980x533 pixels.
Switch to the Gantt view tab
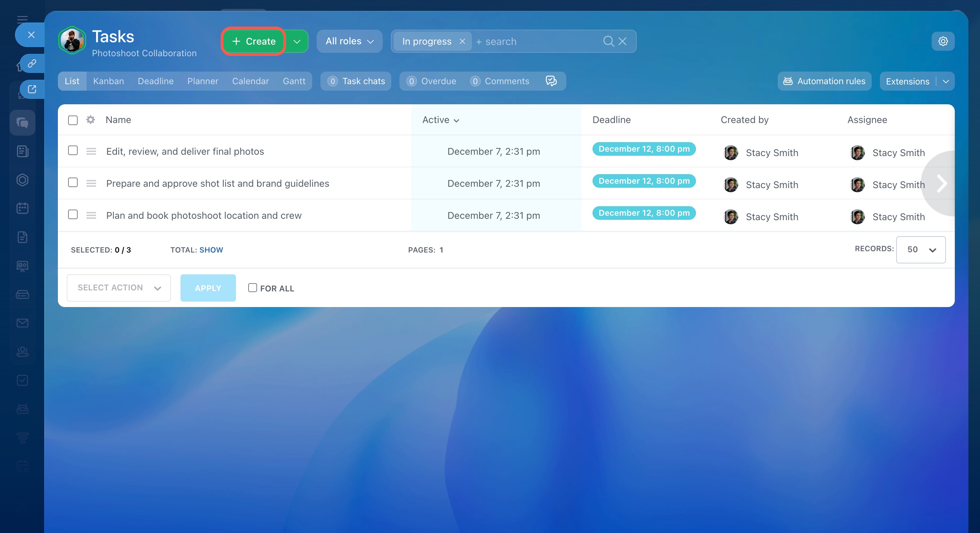294,81
